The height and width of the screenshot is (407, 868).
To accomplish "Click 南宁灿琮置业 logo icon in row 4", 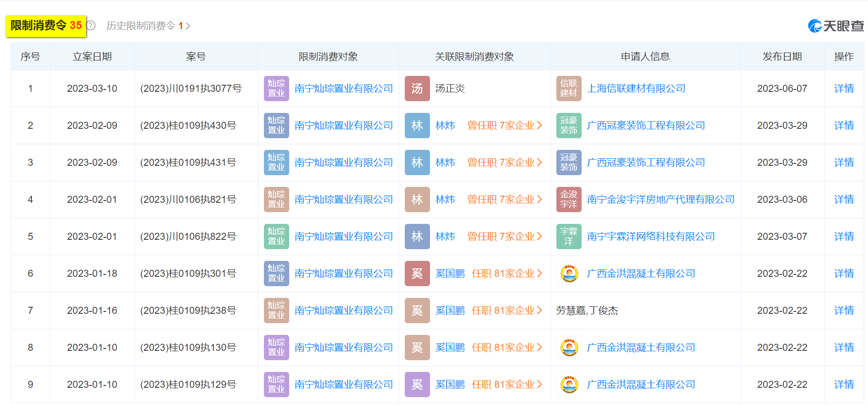I will coord(277,200).
